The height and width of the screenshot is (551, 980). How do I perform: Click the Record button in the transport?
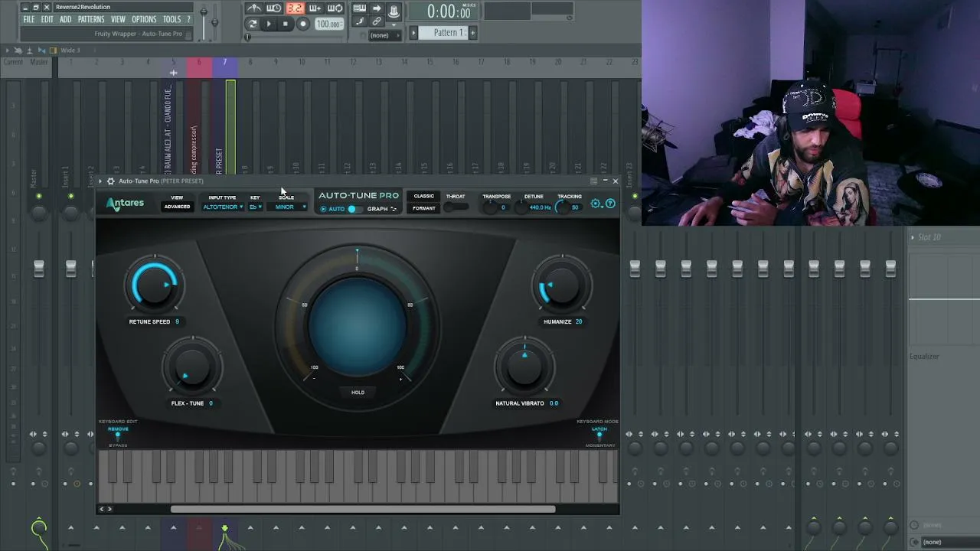pos(303,24)
